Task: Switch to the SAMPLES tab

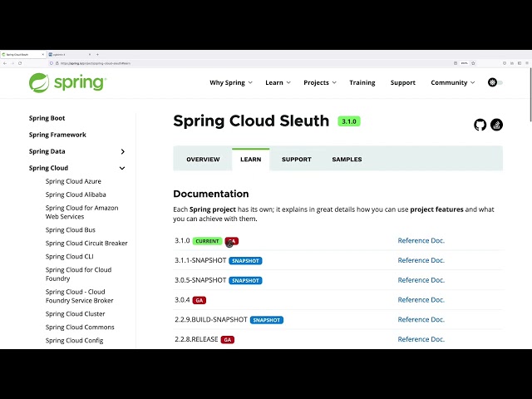Action: click(x=347, y=160)
